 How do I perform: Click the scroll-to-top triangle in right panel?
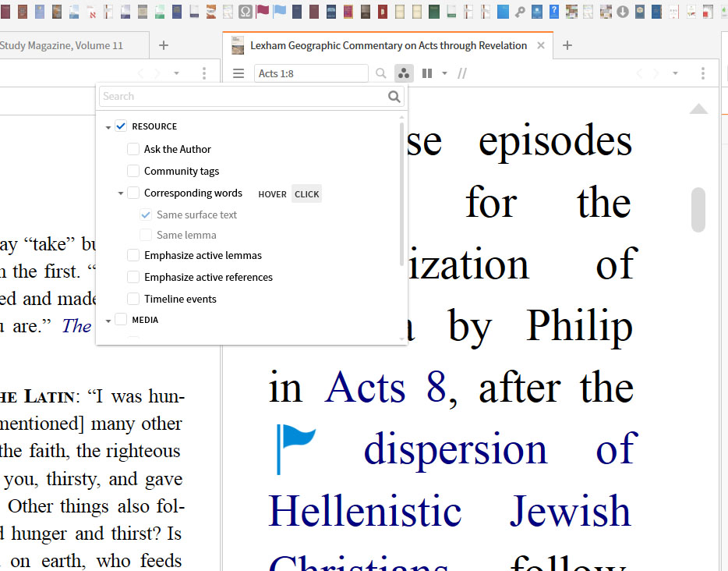698,108
